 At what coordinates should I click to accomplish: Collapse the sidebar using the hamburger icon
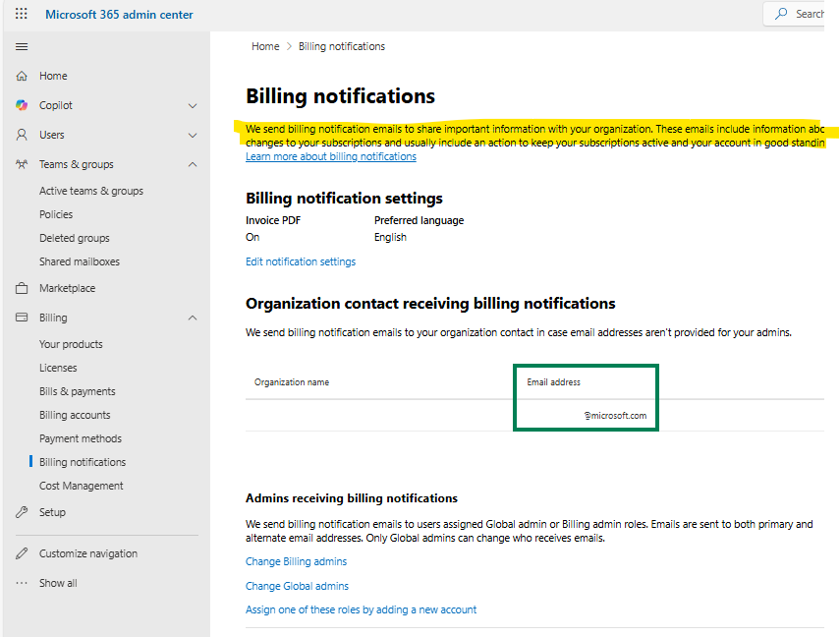21,46
